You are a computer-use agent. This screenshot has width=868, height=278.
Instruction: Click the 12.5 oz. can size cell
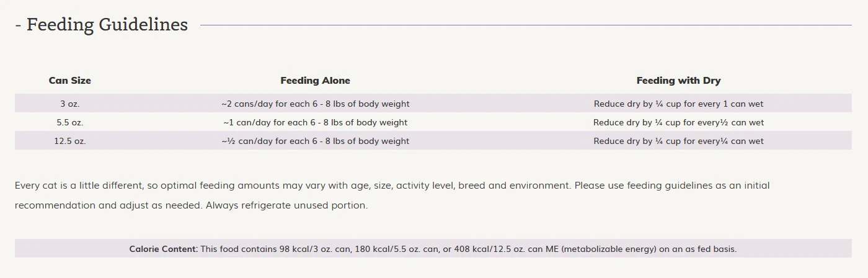[x=70, y=141]
